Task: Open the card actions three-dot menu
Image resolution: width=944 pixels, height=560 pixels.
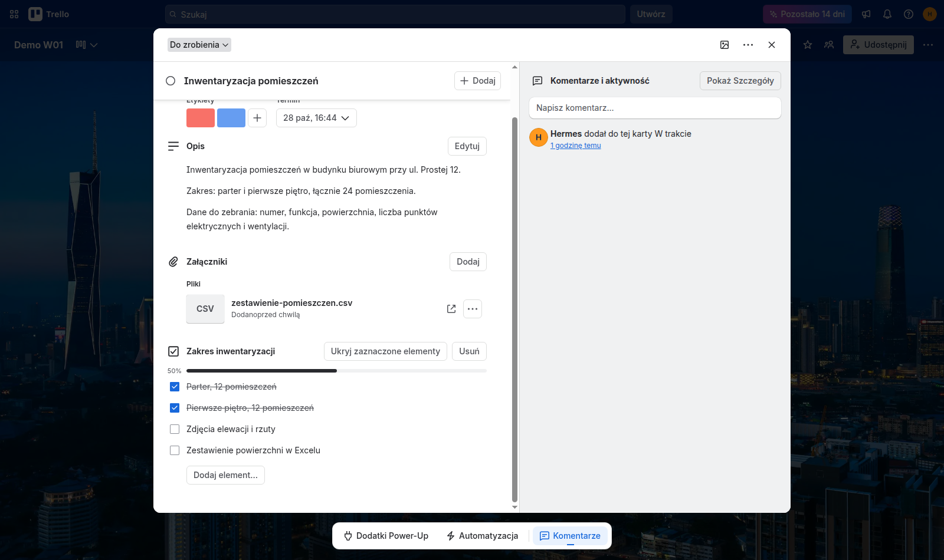Action: [x=748, y=45]
